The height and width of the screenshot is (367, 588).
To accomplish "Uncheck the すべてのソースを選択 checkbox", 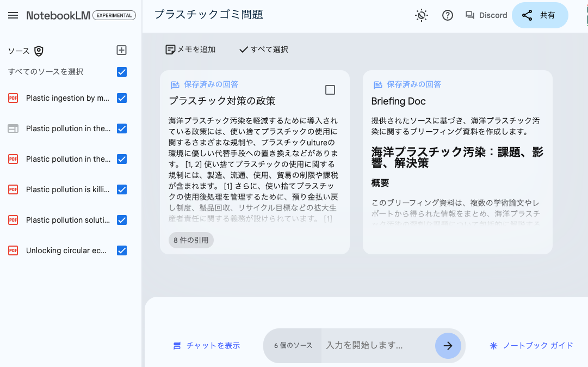I will (122, 72).
